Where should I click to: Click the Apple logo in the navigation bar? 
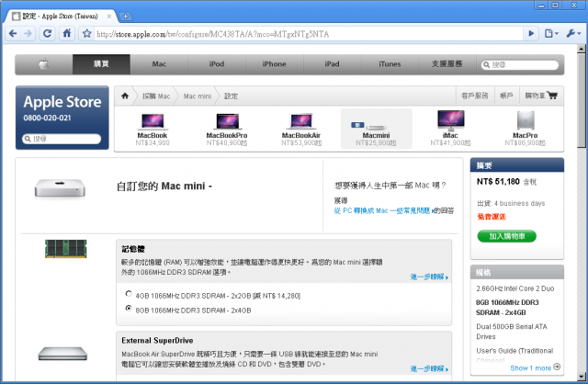coord(44,64)
